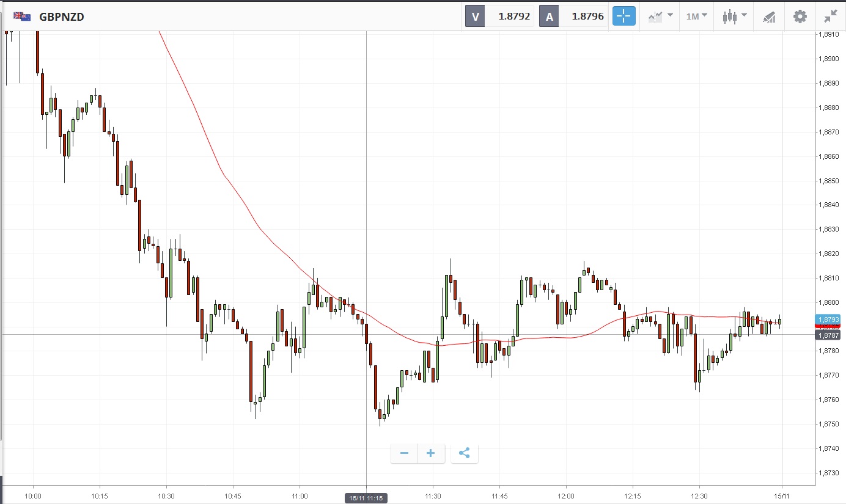Screen dimensions: 846x504
Task: Zoom in the chart with plus button
Action: 431,453
